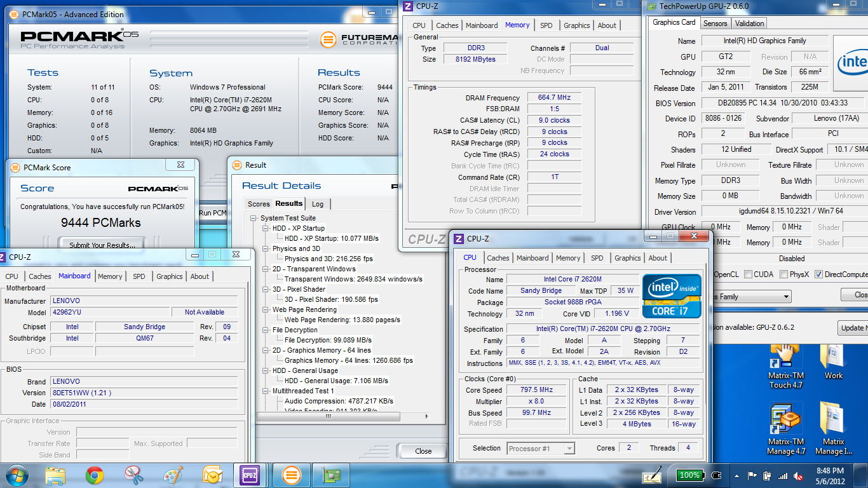
Task: Open the Work folder on the desktop
Action: click(834, 360)
